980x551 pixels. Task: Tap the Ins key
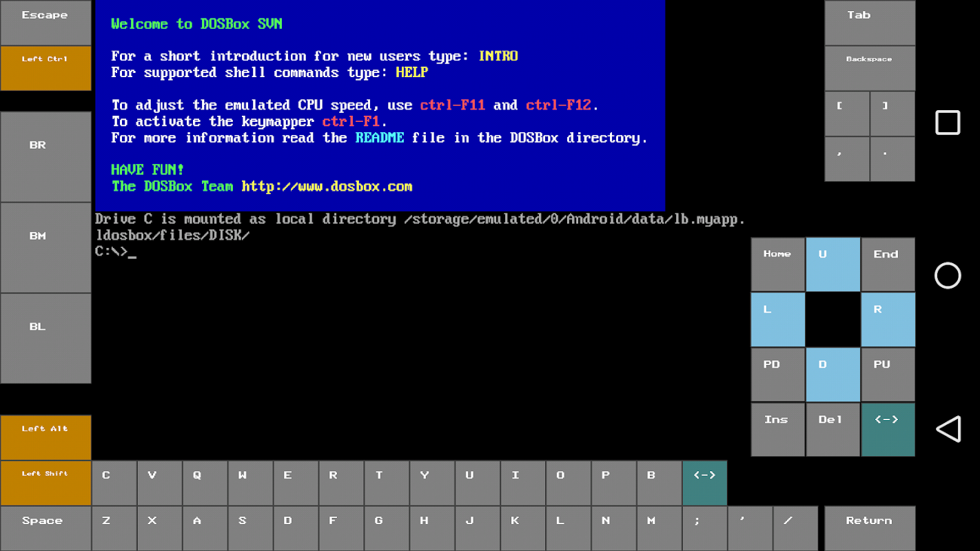(778, 430)
